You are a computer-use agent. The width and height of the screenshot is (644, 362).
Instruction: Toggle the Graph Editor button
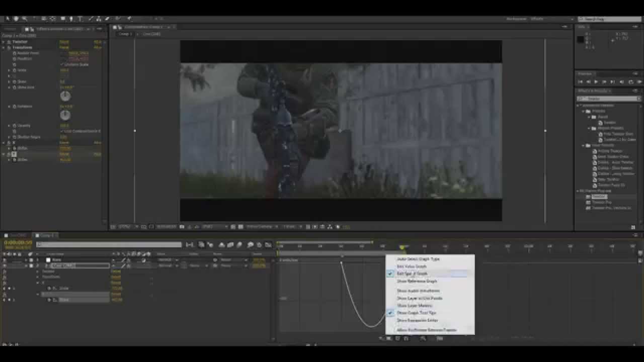pyautogui.click(x=268, y=245)
